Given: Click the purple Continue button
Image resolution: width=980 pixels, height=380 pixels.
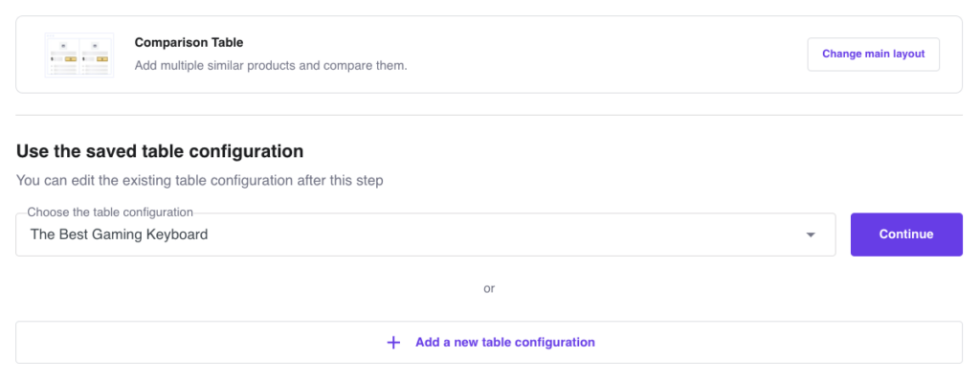Looking at the screenshot, I should point(906,235).
